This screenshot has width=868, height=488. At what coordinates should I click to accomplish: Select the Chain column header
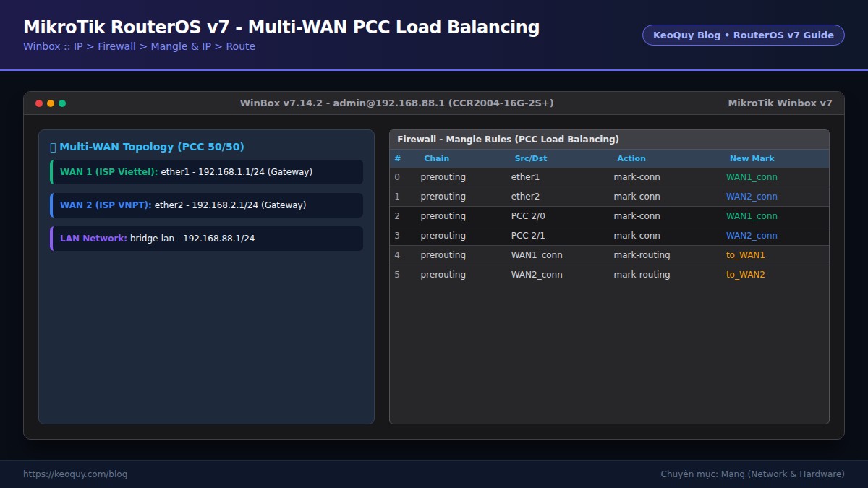point(436,158)
